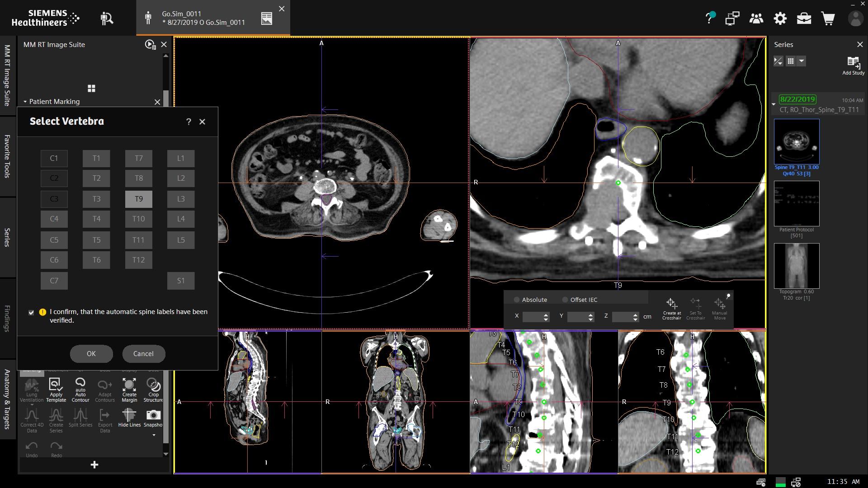The image size is (868, 488).
Task: Uncheck the spine labels verified confirmation checkbox
Action: 31,312
